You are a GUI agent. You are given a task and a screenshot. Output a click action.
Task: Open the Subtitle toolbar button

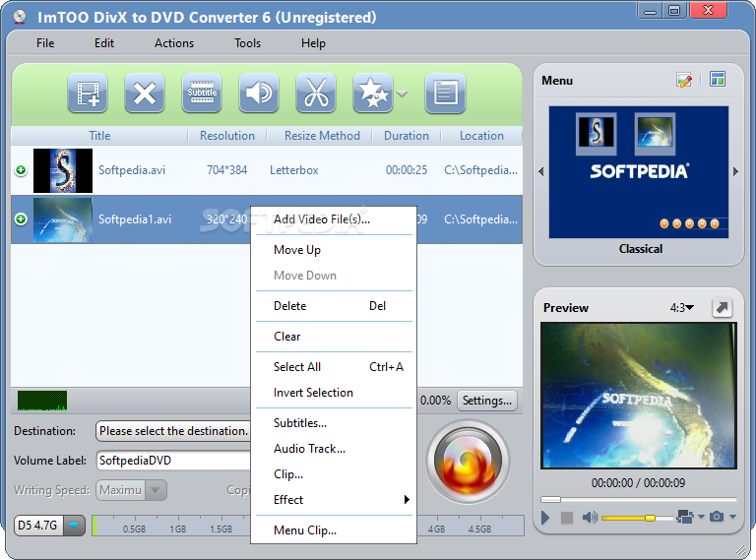[x=202, y=93]
